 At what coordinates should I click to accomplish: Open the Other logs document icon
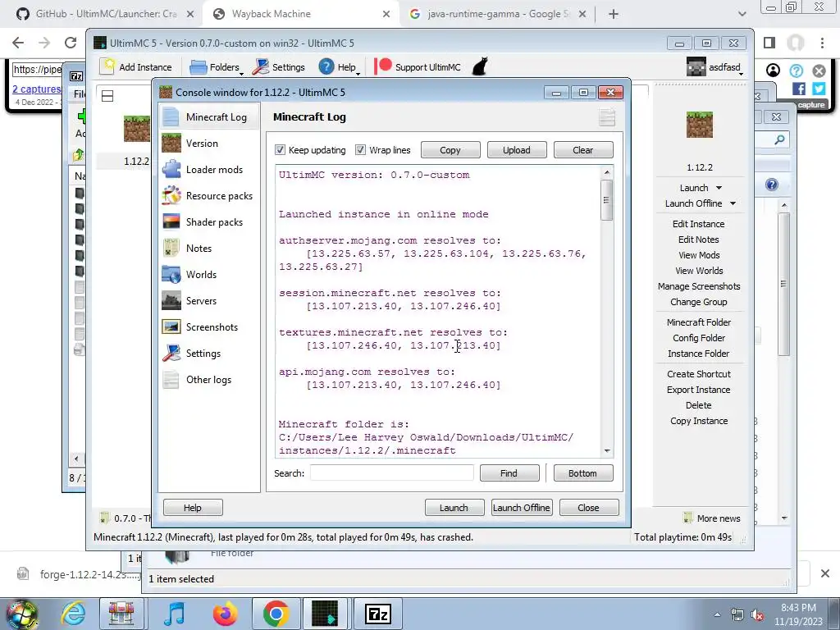[x=171, y=379]
